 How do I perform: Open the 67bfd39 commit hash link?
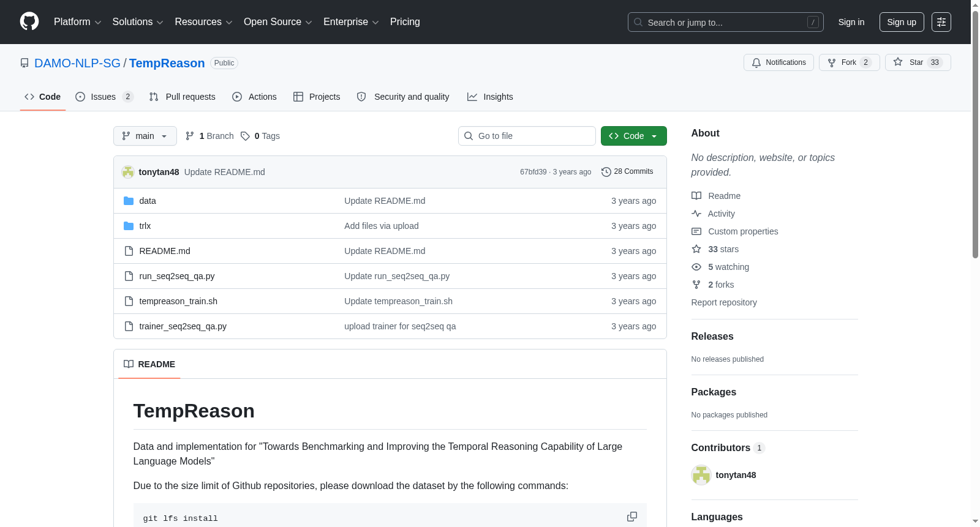(x=533, y=172)
